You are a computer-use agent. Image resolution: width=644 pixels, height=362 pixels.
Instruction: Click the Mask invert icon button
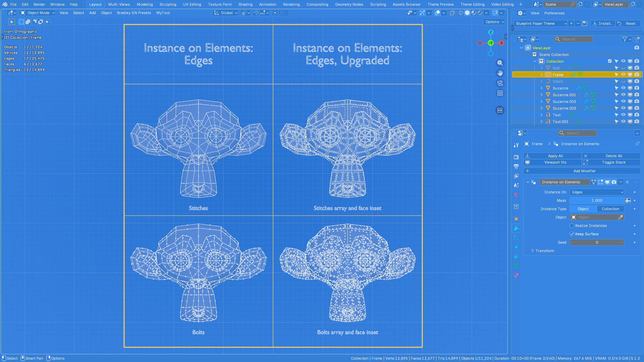coord(628,200)
